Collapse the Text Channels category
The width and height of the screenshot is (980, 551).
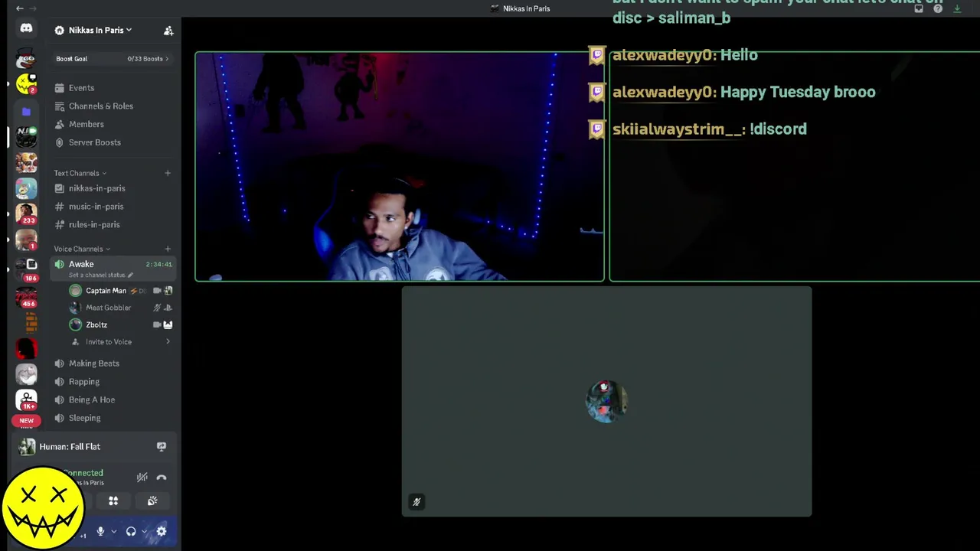[80, 173]
